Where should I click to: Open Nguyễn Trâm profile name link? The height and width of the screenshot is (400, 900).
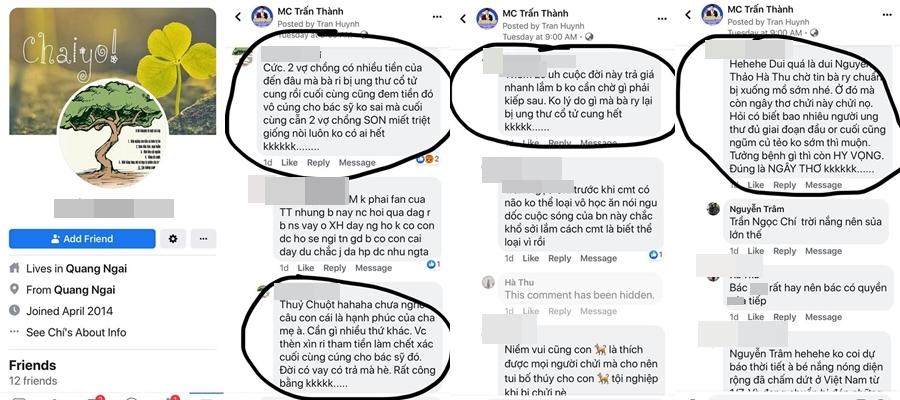click(x=757, y=209)
